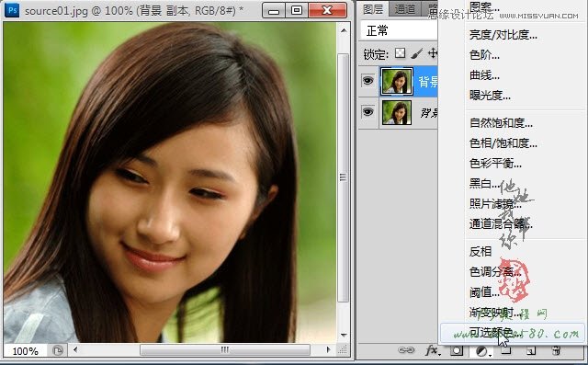Select the 背景 副本 layer thumbnail
The height and width of the screenshot is (365, 588).
(x=396, y=81)
